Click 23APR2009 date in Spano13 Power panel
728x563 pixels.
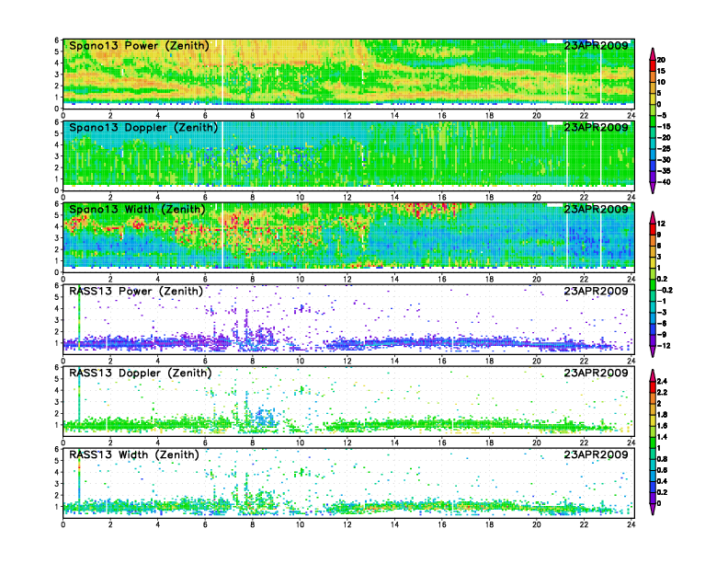tap(596, 45)
